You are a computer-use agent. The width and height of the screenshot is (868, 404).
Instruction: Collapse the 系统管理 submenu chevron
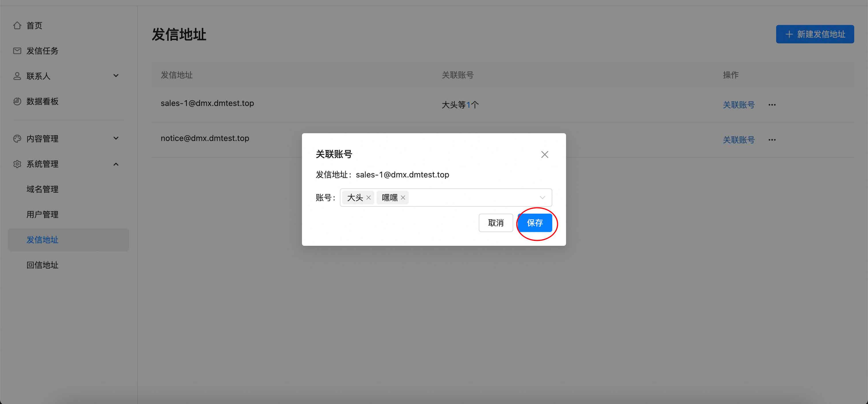click(x=116, y=164)
